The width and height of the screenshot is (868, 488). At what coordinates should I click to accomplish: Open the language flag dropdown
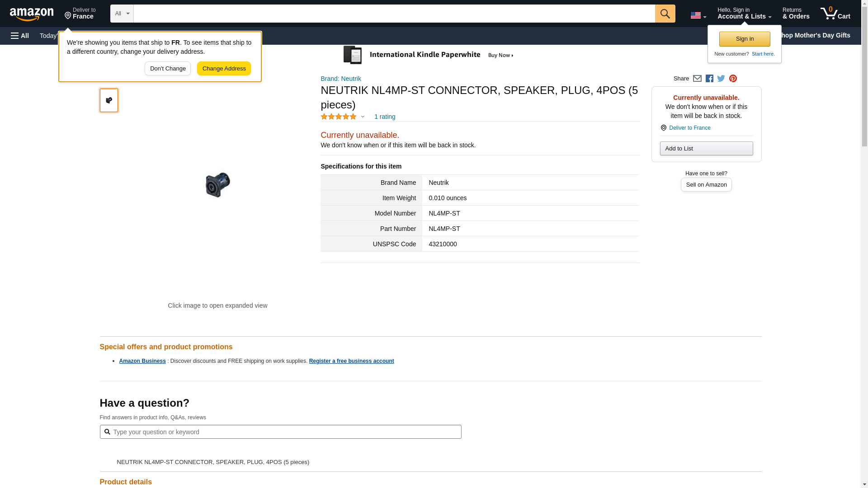(698, 16)
